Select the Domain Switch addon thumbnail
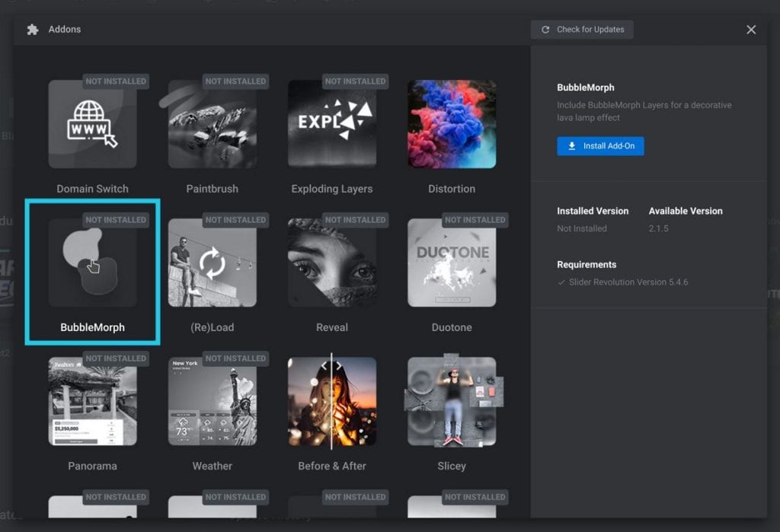 point(92,124)
